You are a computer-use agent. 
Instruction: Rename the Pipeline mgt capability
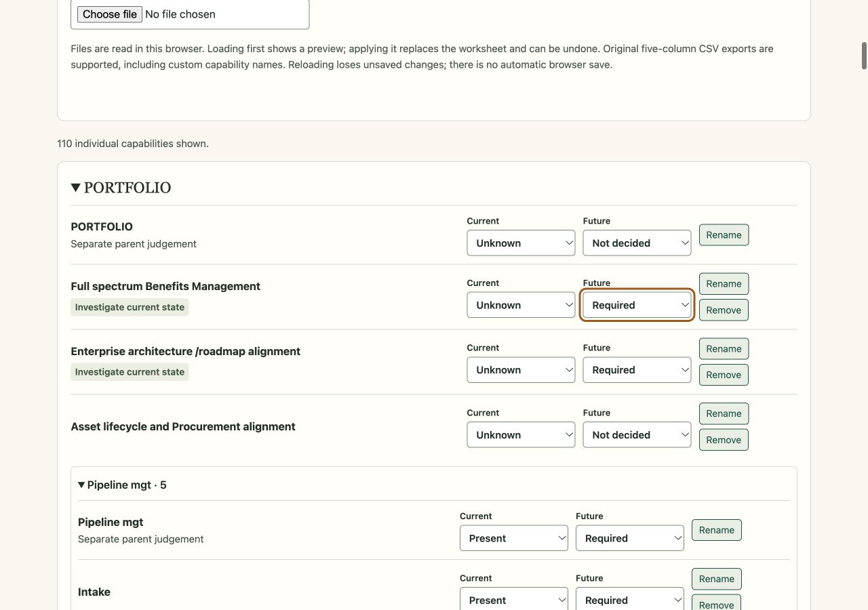coord(717,530)
